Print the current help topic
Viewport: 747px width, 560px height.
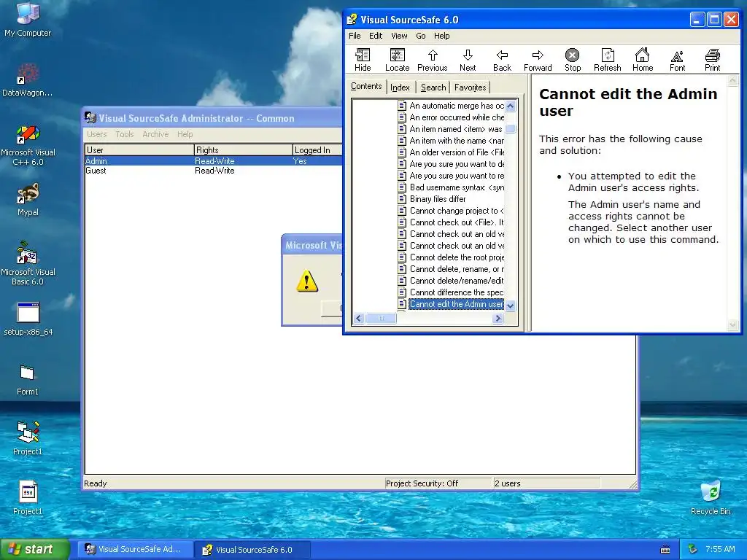(x=712, y=60)
